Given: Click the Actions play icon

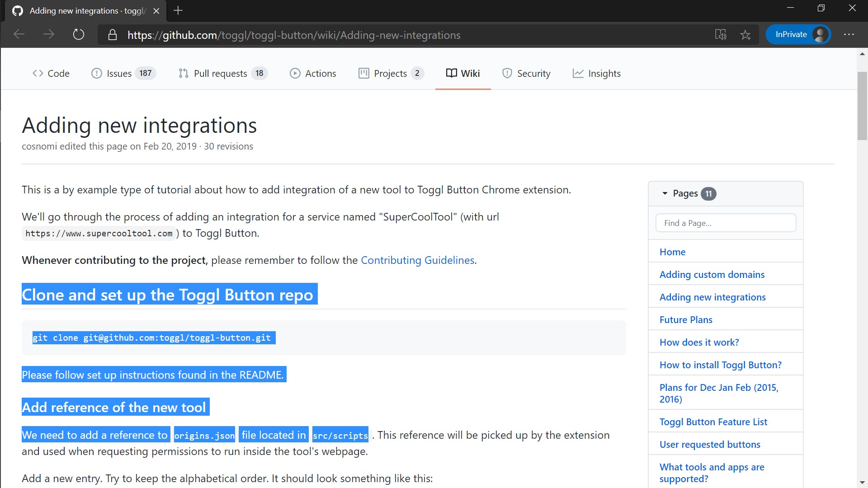Looking at the screenshot, I should [x=295, y=73].
